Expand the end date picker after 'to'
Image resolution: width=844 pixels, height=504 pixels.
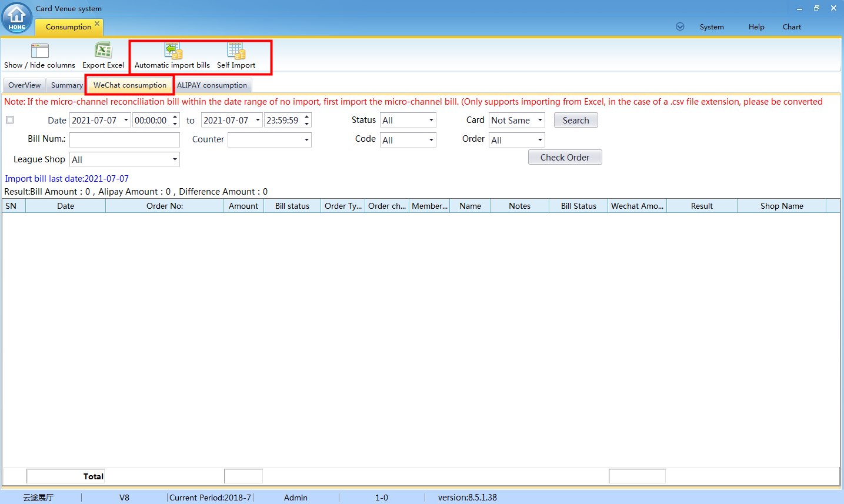click(258, 121)
